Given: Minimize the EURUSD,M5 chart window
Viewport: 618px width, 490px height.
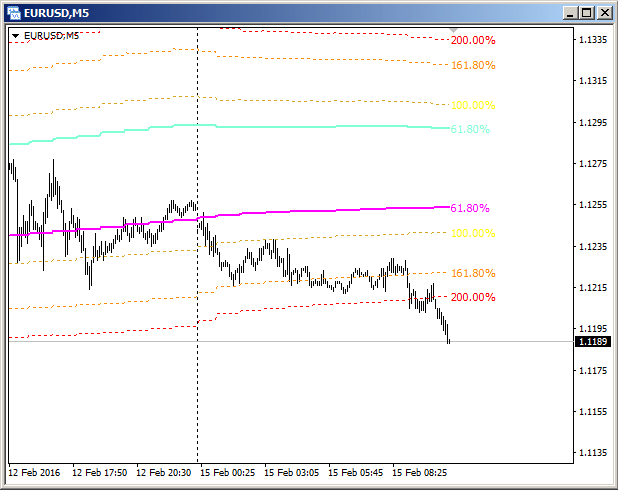Looking at the screenshot, I should click(x=570, y=12).
